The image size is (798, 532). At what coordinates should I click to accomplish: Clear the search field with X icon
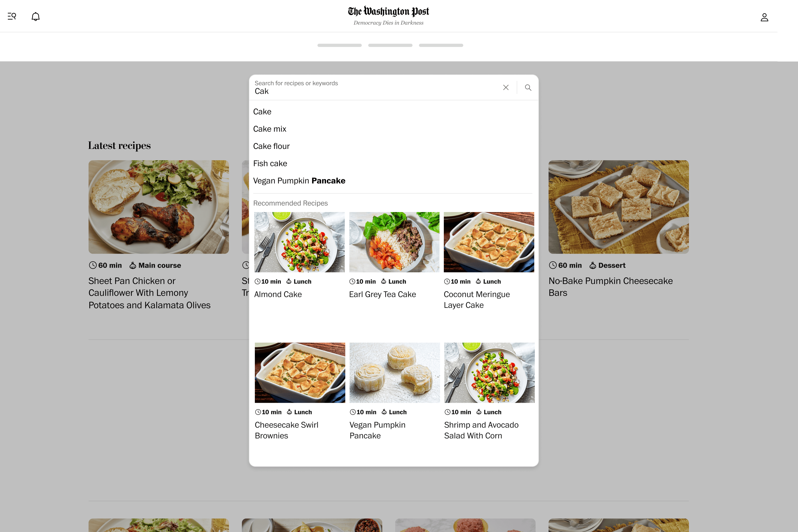[506, 87]
